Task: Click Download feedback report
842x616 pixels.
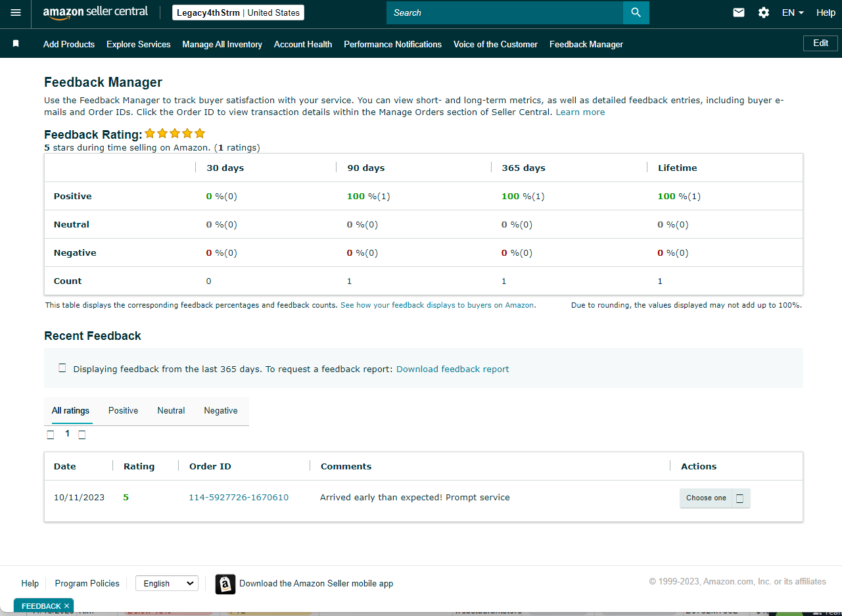Action: tap(453, 369)
